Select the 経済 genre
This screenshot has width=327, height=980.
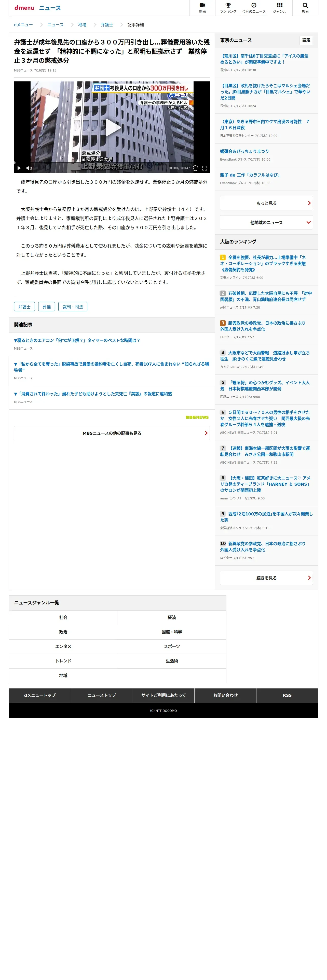pos(172,617)
